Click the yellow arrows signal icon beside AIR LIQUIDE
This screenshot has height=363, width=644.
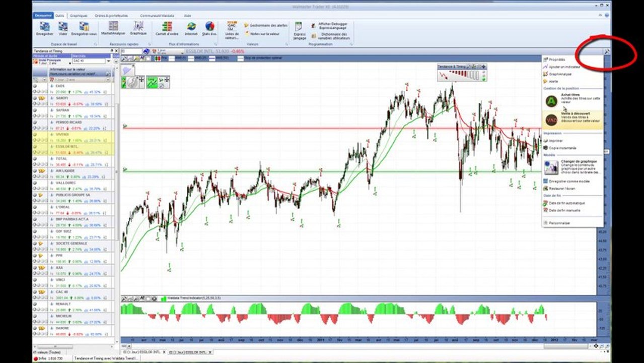[42, 170]
